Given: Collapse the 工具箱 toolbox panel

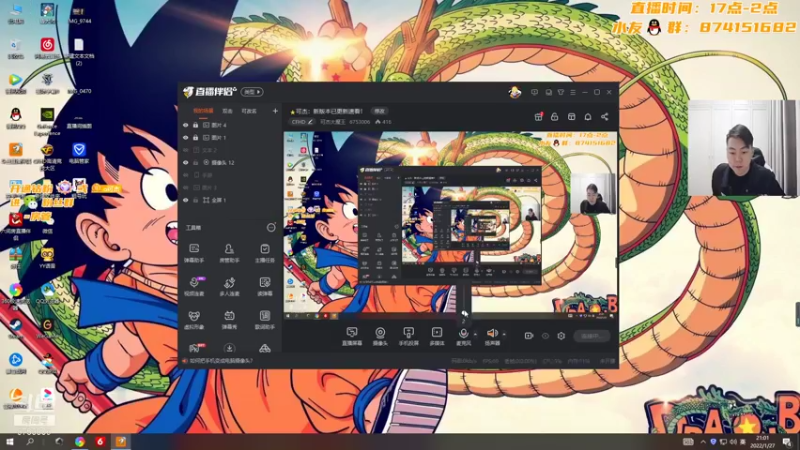Looking at the screenshot, I should click(x=271, y=228).
